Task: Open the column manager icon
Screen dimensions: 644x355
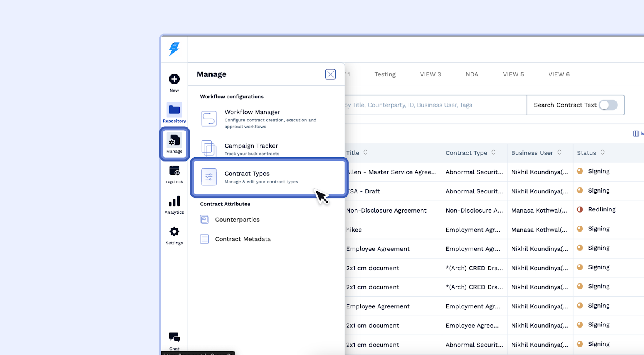Action: pyautogui.click(x=636, y=133)
